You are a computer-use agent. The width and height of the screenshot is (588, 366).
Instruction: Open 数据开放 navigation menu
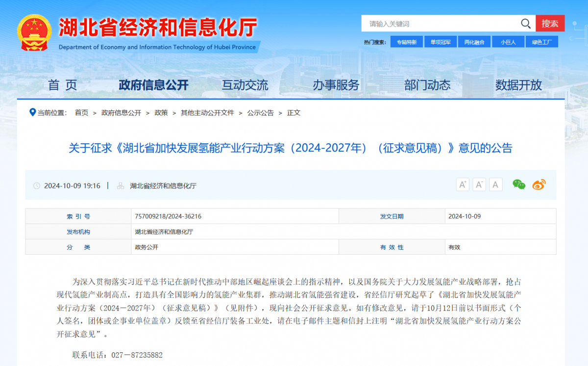coord(518,85)
